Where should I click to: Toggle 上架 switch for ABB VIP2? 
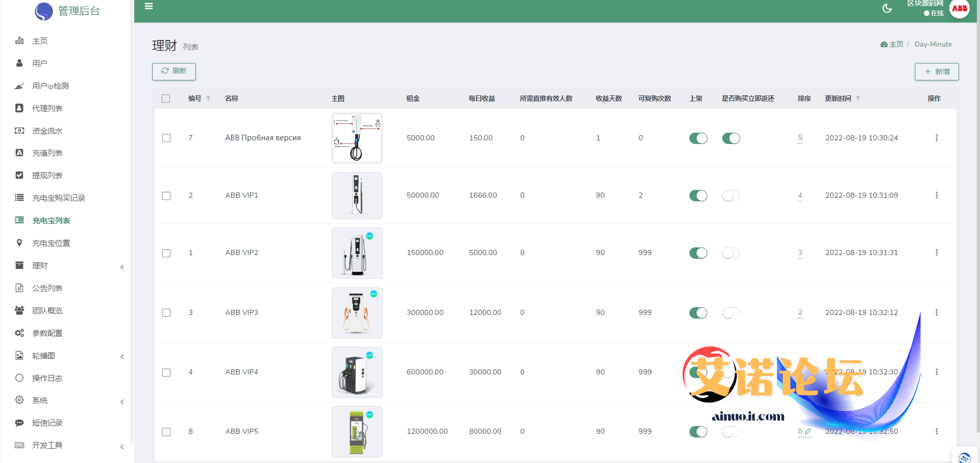tap(698, 253)
